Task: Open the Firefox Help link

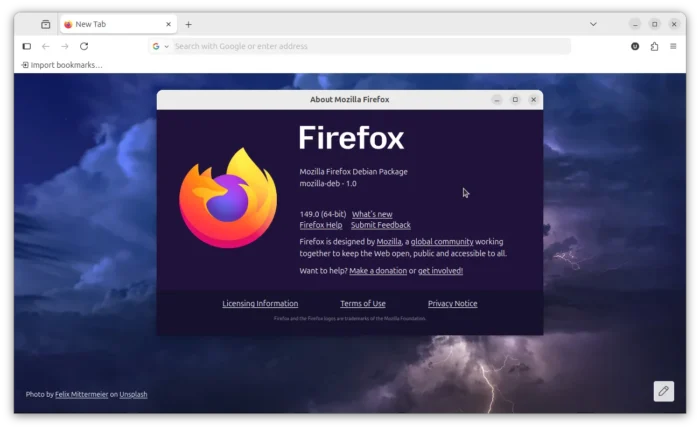Action: (x=320, y=225)
